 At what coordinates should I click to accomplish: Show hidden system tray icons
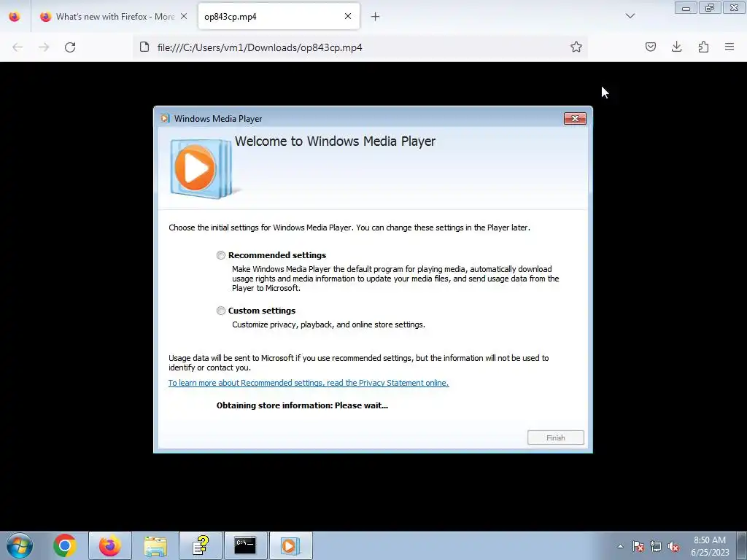click(x=620, y=546)
